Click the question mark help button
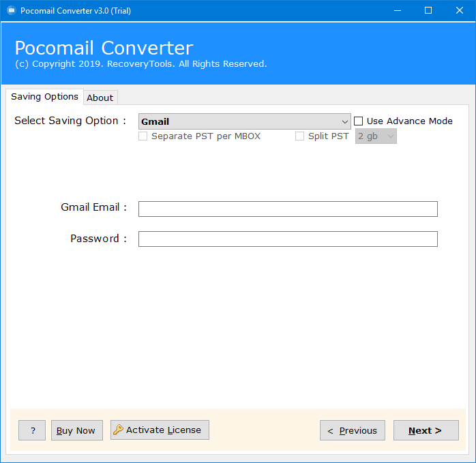This screenshot has width=476, height=463. 32,430
